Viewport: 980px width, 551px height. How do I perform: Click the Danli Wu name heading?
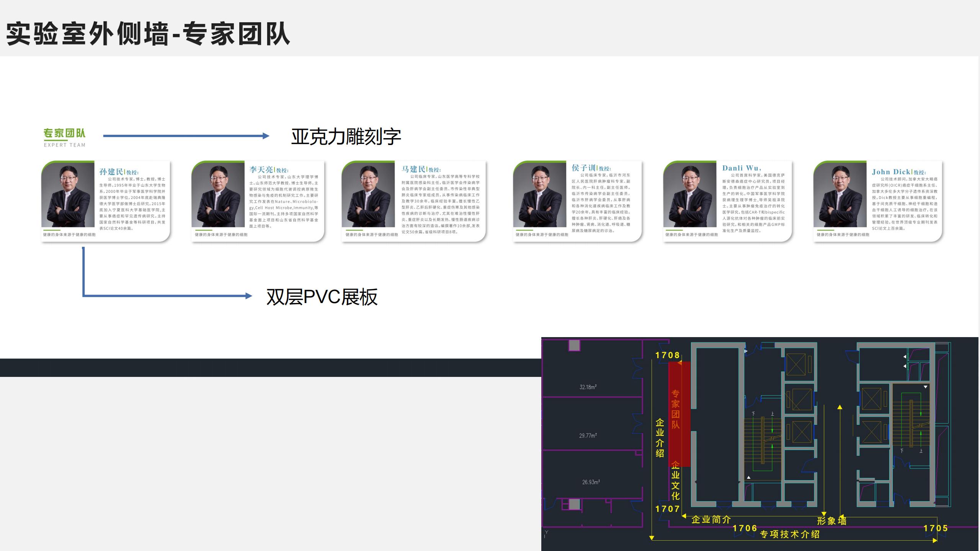pyautogui.click(x=742, y=168)
